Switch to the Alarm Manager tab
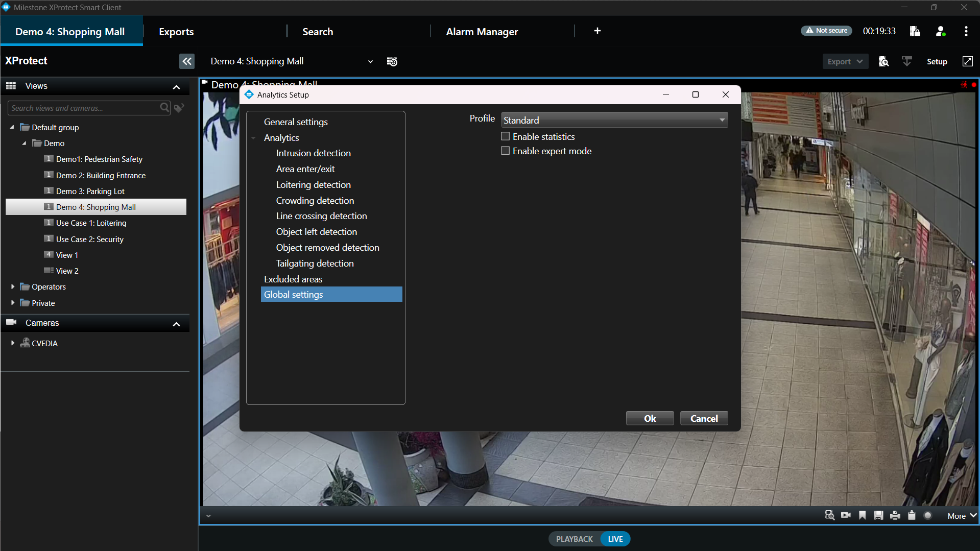 [x=482, y=32]
